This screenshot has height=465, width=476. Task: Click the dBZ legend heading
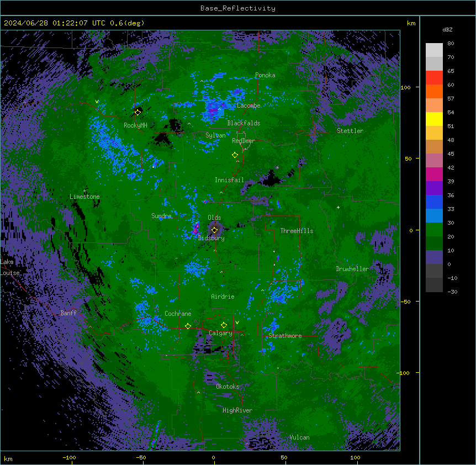[x=447, y=30]
